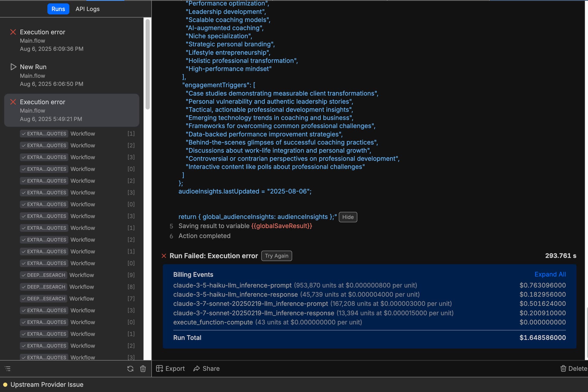Image resolution: width=588 pixels, height=392 pixels.
Task: Click the yellow status dot indicator
Action: (x=5, y=385)
